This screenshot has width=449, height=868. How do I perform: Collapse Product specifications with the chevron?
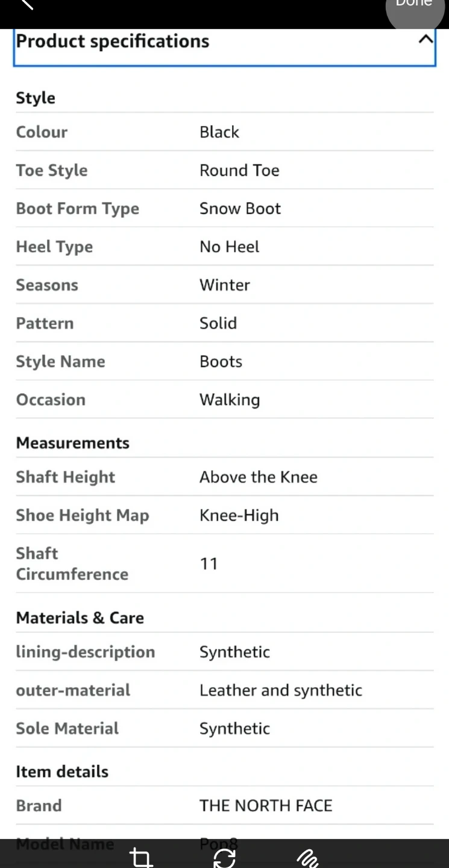click(x=425, y=40)
